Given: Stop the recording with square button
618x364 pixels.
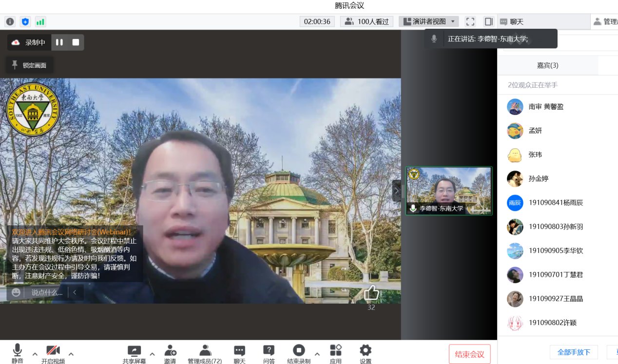Looking at the screenshot, I should [x=76, y=42].
